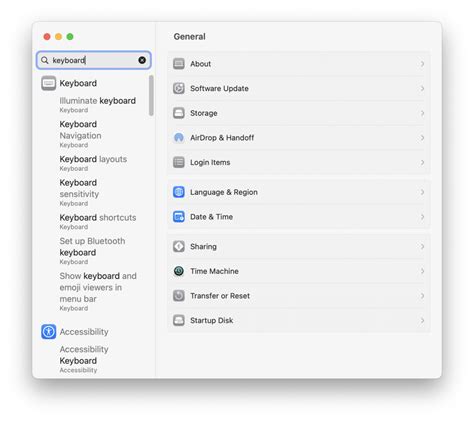Click the Storage drive icon

pyautogui.click(x=179, y=113)
